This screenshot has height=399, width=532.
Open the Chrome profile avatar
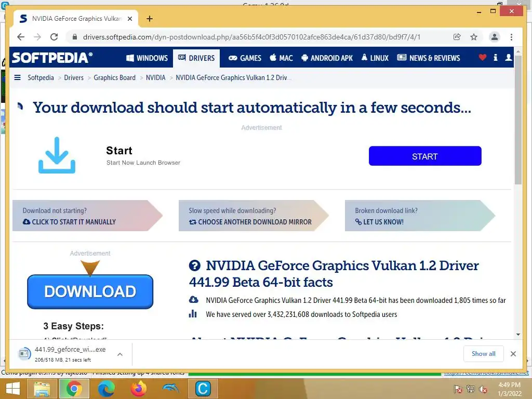click(495, 37)
